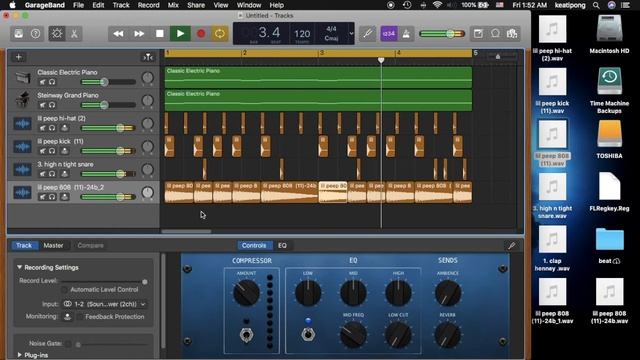Expand the Plug-ins section
Viewport: 640px width, 360px height.
19,355
